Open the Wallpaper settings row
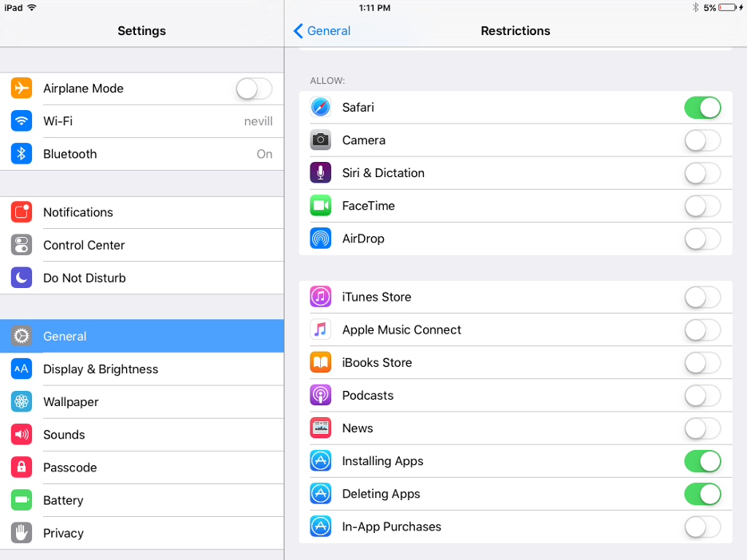Image resolution: width=747 pixels, height=560 pixels. [x=142, y=402]
